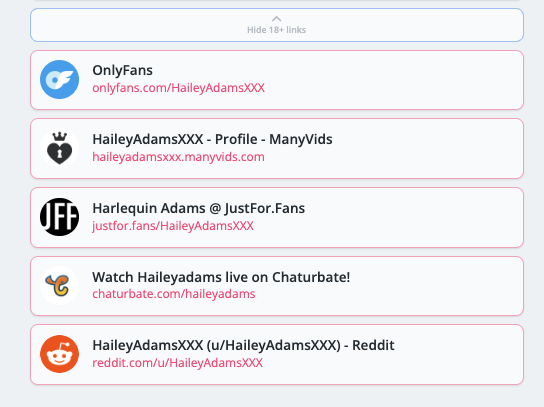This screenshot has height=407, width=544.
Task: Open Harlequin Adams @ JustFor.Fans title
Action: pyautogui.click(x=198, y=208)
